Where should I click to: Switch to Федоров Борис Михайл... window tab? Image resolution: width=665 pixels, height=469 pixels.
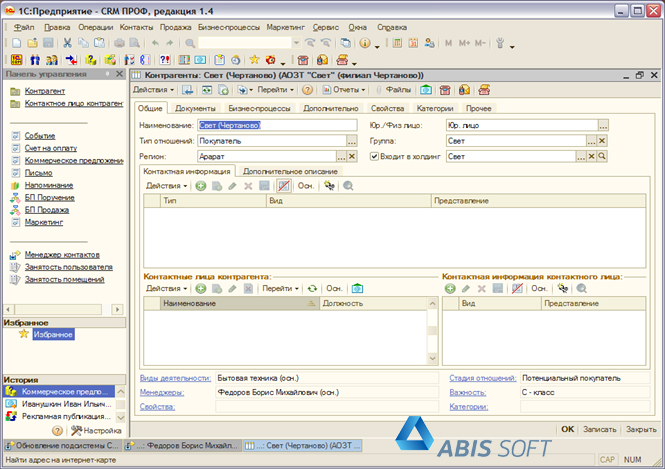[182, 446]
